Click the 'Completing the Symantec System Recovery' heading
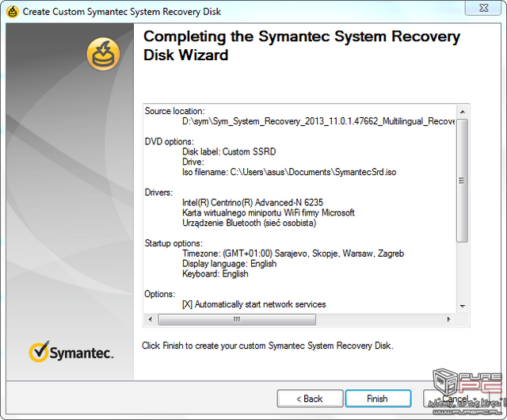The width and height of the screenshot is (507, 420). (x=302, y=45)
